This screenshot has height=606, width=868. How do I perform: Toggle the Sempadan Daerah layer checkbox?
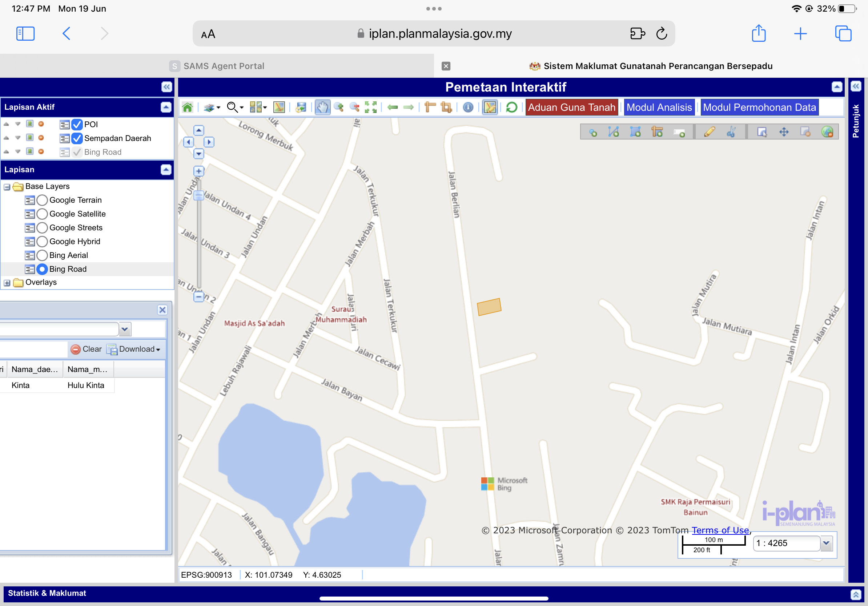[77, 138]
